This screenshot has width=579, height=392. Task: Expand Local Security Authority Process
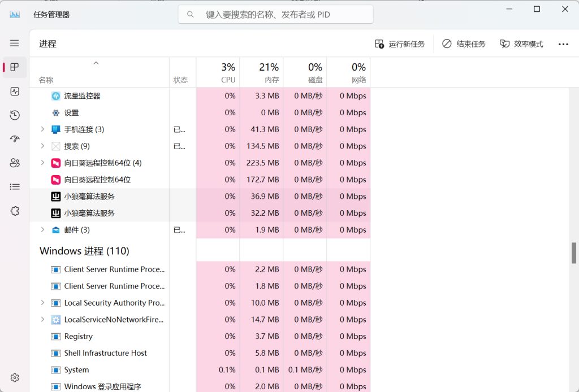[x=42, y=303]
